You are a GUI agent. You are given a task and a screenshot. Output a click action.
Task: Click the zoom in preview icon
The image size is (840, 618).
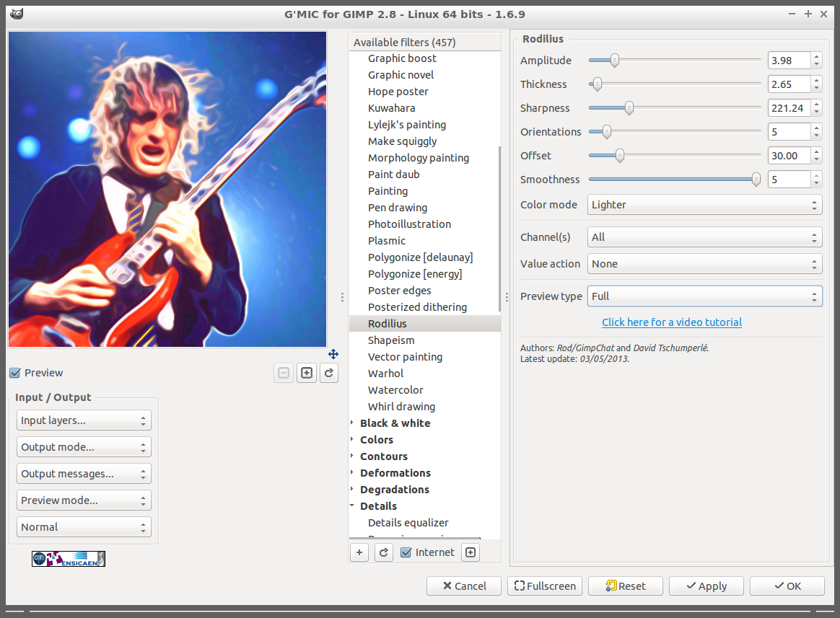(307, 373)
